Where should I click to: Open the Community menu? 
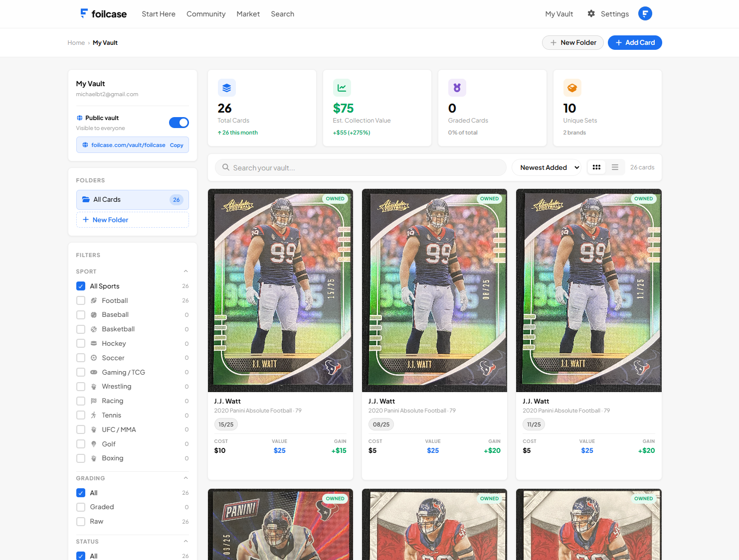pos(206,14)
